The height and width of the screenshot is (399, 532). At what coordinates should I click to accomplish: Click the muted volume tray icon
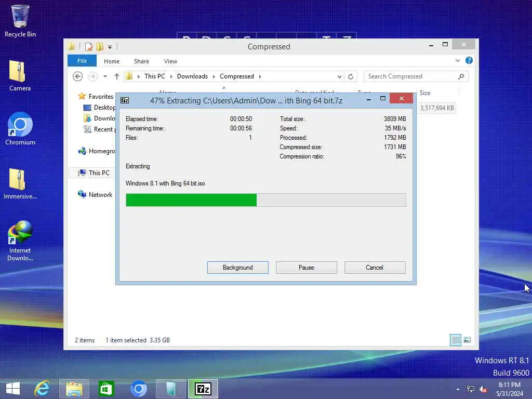pos(483,389)
